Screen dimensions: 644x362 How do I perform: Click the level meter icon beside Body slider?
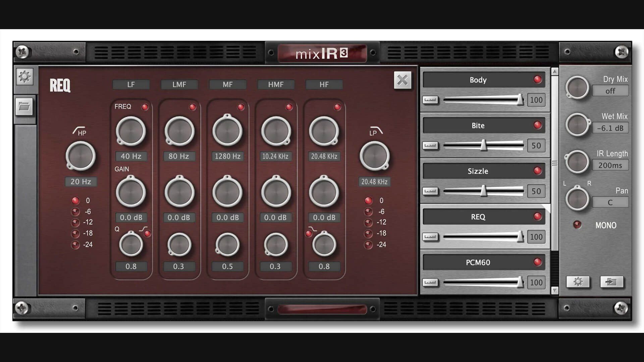pyautogui.click(x=430, y=100)
